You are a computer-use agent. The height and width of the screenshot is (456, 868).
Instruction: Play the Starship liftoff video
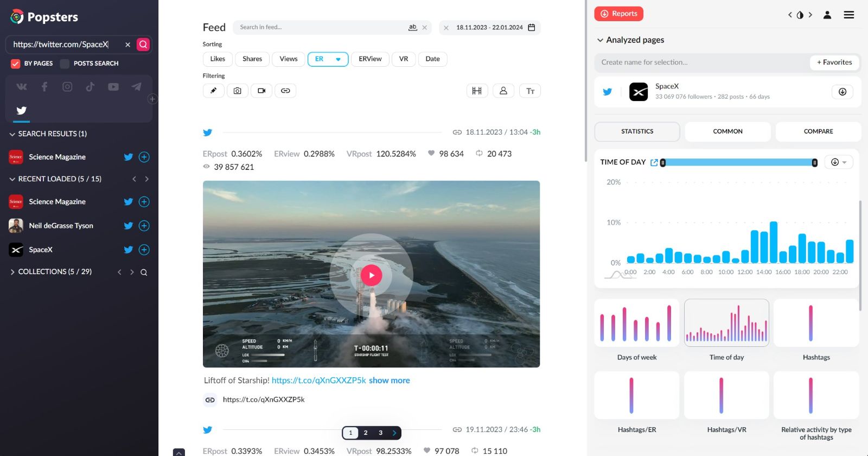point(372,275)
